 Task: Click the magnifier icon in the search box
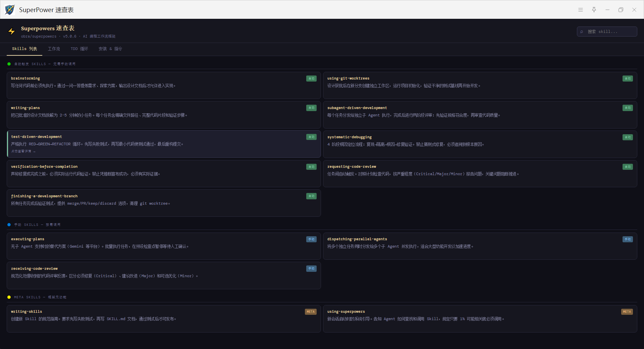(x=582, y=32)
